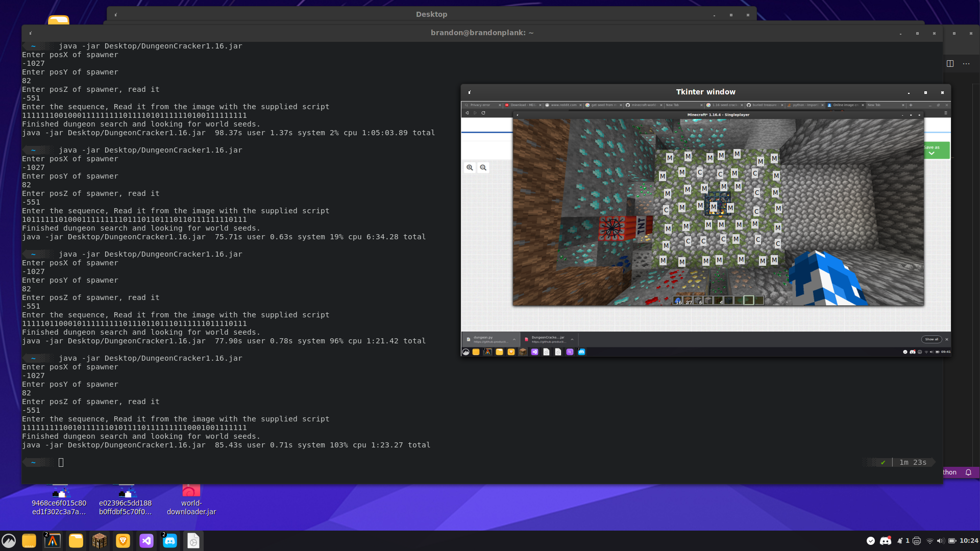
Task: Toggle Wi-Fi from the system tray
Action: 930,541
